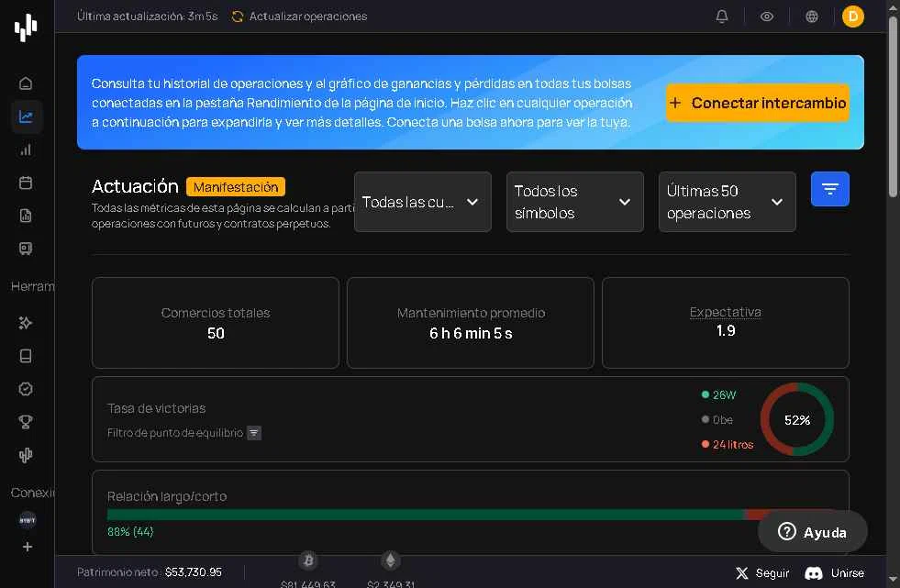900x588 pixels.
Task: Open the sparkle AI tools icon
Action: (x=26, y=323)
